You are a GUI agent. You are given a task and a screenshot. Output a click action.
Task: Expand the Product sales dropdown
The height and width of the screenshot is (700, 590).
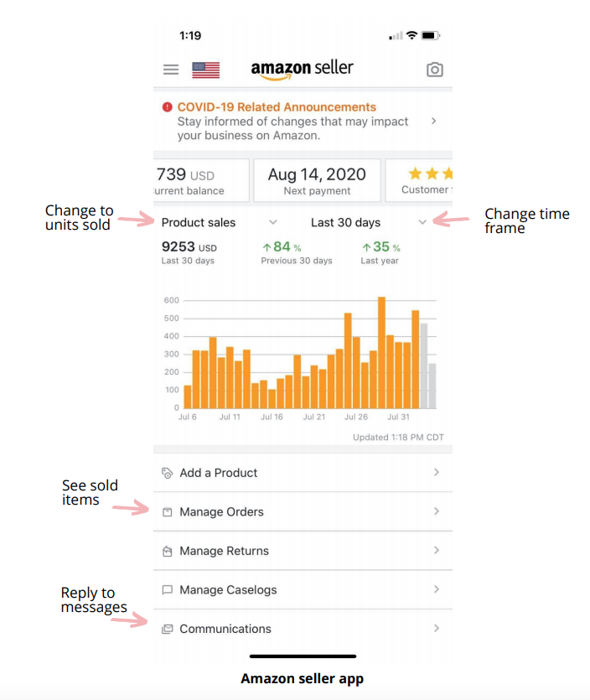pos(220,222)
